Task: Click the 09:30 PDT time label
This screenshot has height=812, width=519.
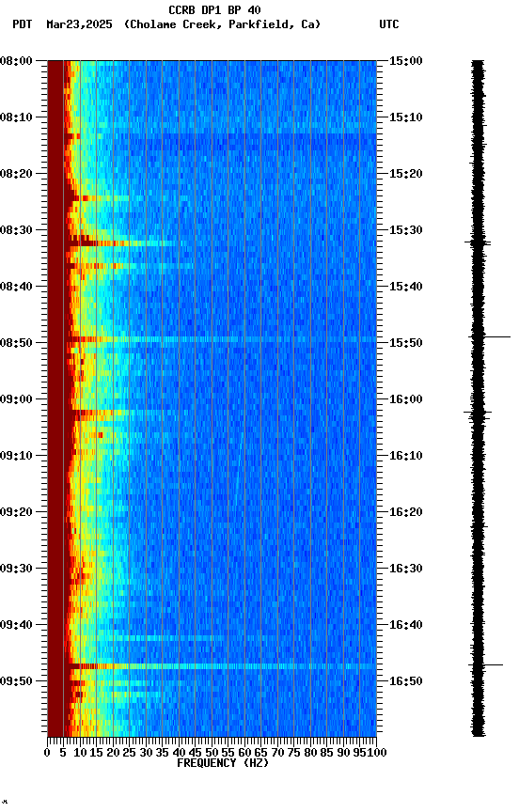Action: pos(16,569)
